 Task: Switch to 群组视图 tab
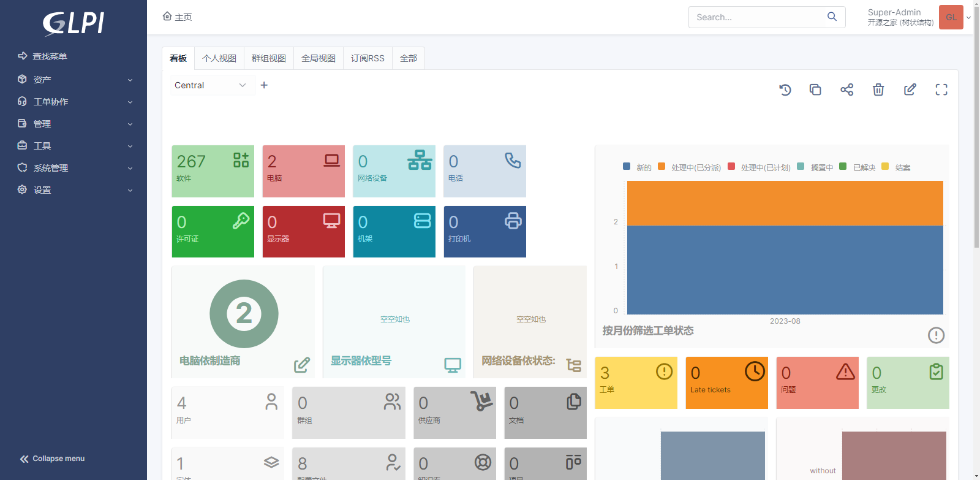click(x=269, y=58)
